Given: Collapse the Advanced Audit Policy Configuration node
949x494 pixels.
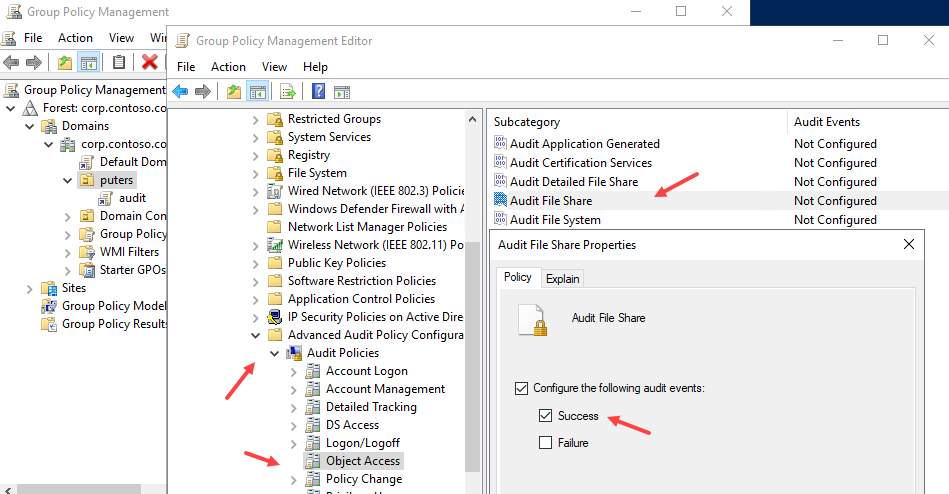Looking at the screenshot, I should [255, 335].
